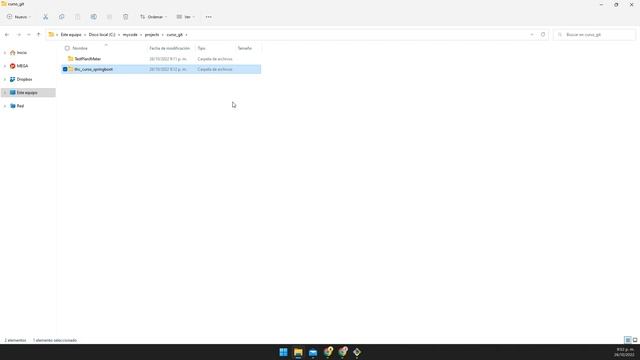Click the address bar folder icon
This screenshot has width=640, height=360.
[51, 35]
